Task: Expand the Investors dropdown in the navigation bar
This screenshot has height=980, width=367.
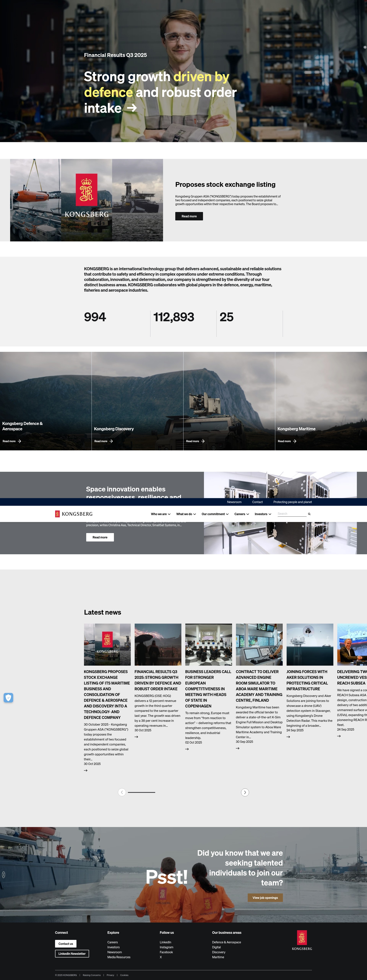Action: tap(263, 514)
